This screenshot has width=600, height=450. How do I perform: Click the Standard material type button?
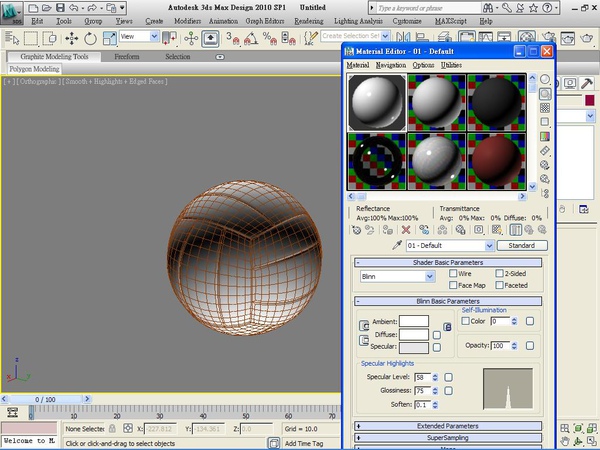[x=522, y=246]
